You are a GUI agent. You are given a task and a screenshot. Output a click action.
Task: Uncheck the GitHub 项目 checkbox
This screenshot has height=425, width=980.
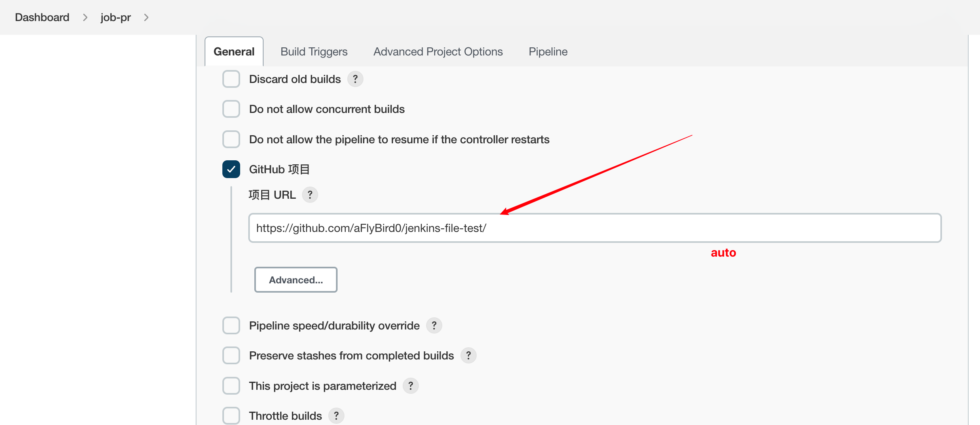tap(231, 169)
